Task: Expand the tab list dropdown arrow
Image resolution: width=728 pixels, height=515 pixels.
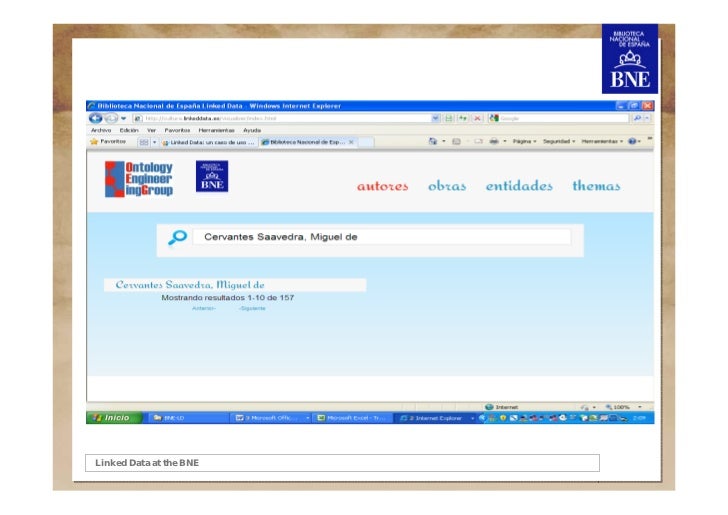Action: 155,142
